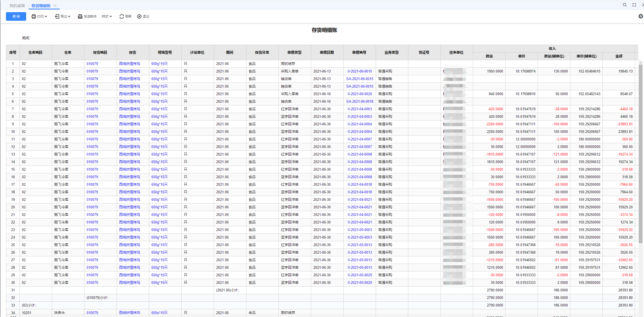Click the 计量单位 column header
The image size is (644, 317).
(x=197, y=53)
